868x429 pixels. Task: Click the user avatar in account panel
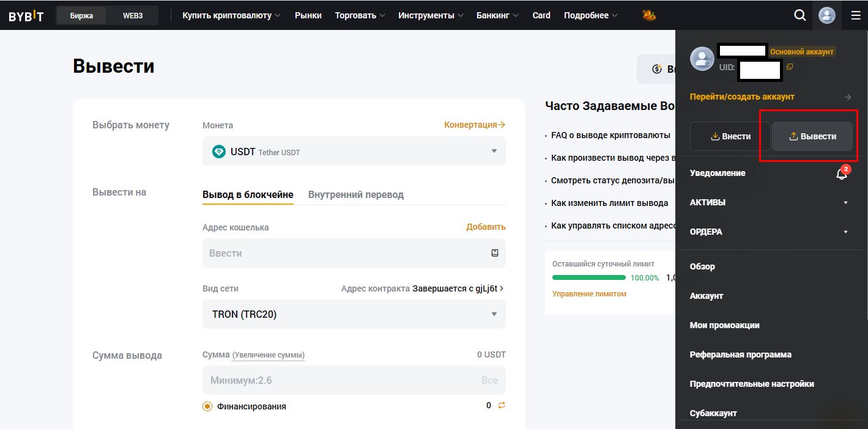702,59
